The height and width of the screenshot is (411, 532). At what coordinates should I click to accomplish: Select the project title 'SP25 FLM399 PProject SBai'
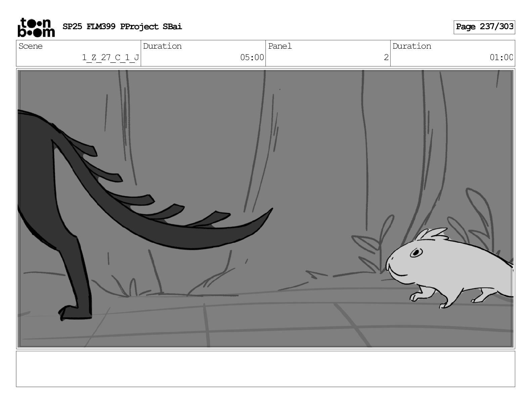(x=122, y=27)
